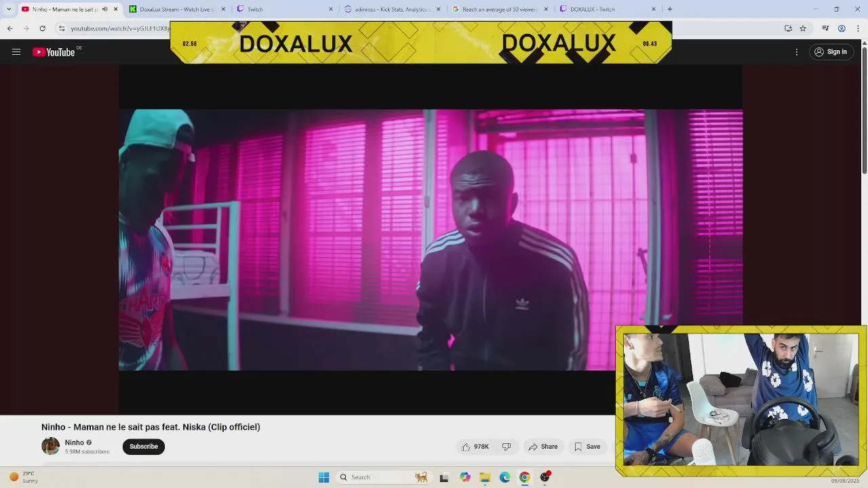Open Chrome three-dot menu
The height and width of the screenshot is (488, 868).
[x=858, y=28]
